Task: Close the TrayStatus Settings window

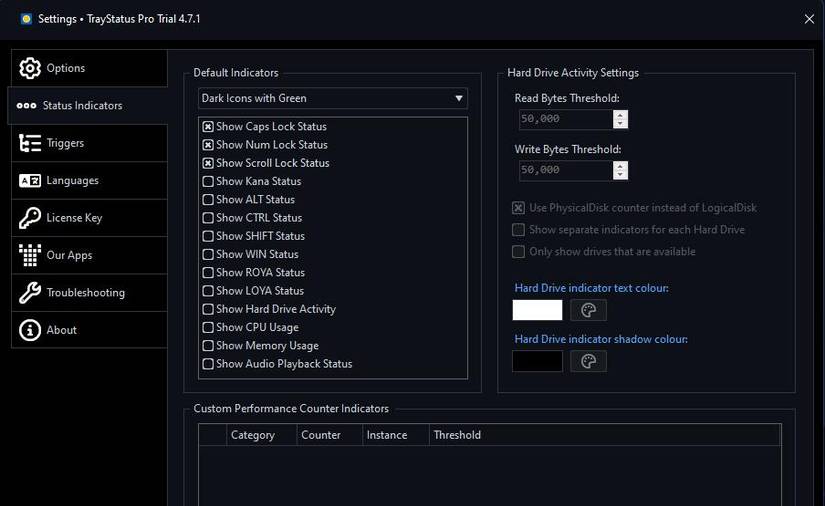Action: click(809, 19)
